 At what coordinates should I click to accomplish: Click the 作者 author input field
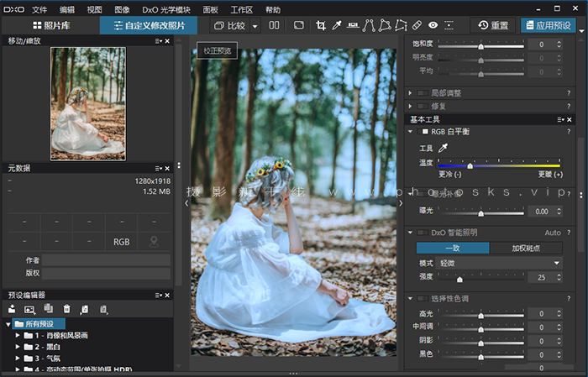point(106,260)
